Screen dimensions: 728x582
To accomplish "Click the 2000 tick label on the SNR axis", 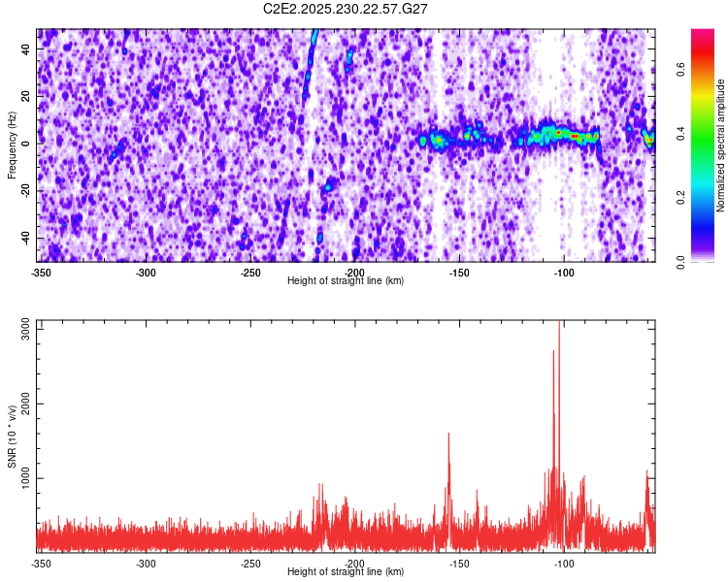I will click(25, 404).
